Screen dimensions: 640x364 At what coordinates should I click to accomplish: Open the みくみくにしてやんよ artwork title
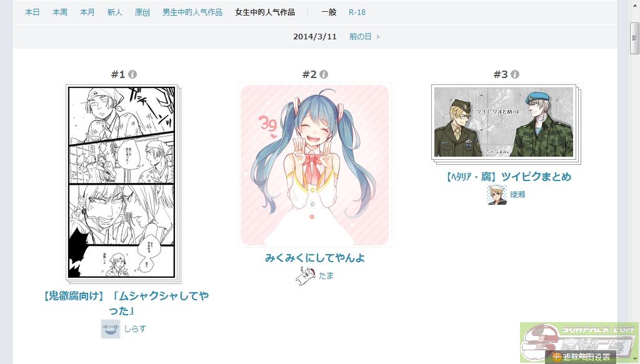[315, 258]
